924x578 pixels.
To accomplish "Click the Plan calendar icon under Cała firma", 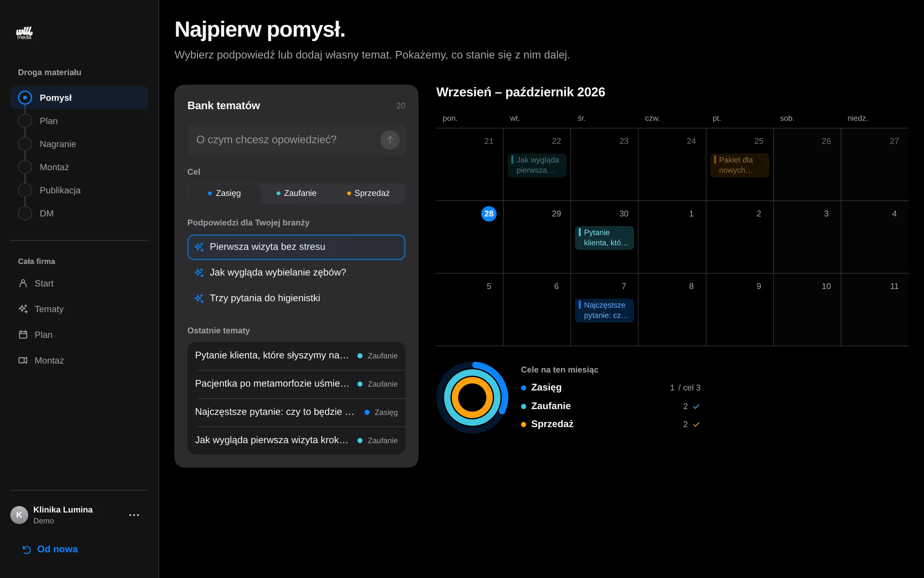I will click(x=23, y=335).
